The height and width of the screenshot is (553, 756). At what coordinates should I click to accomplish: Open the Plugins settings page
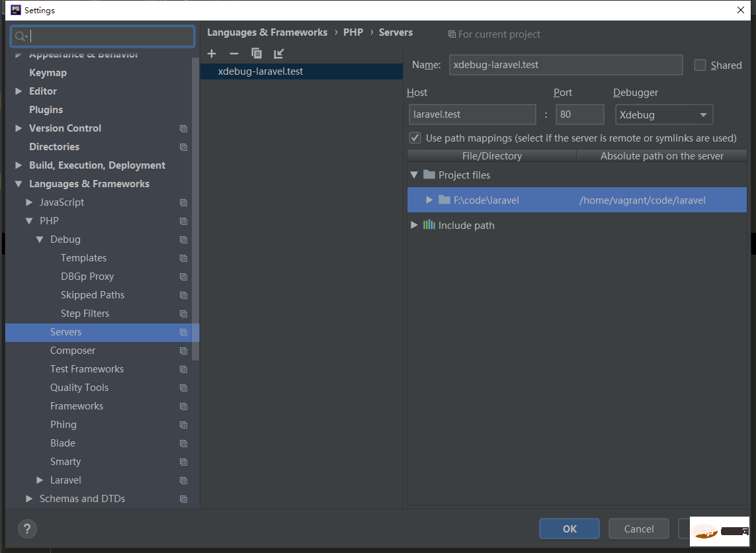46,110
